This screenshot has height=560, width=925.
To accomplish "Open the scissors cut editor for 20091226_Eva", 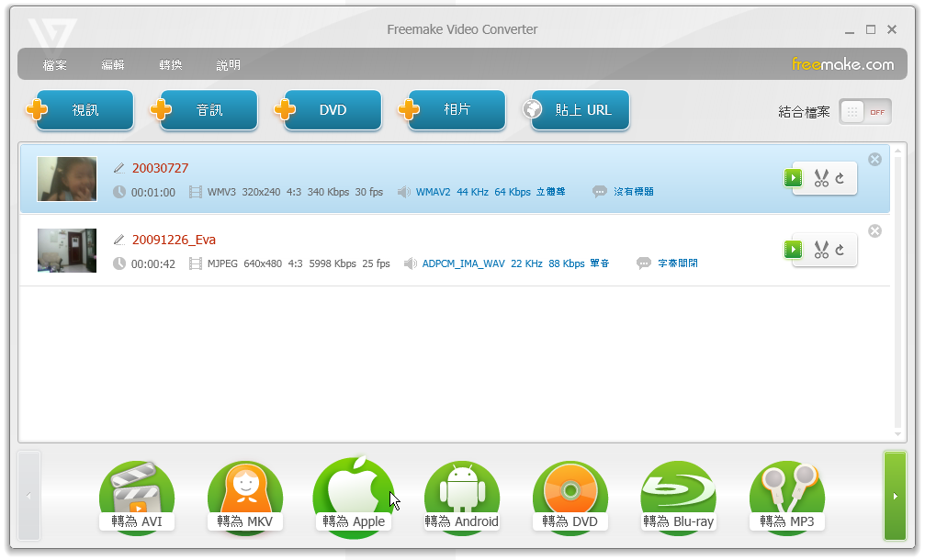I will coord(821,250).
